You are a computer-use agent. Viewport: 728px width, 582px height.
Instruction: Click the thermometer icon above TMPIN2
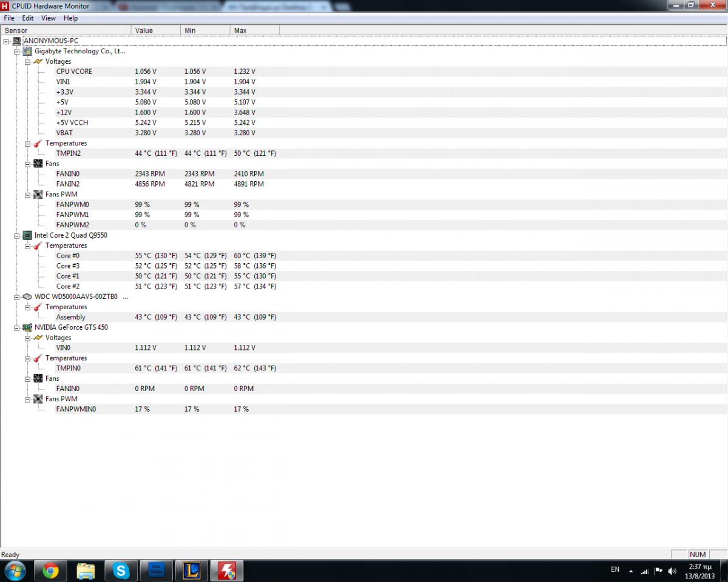pos(38,143)
